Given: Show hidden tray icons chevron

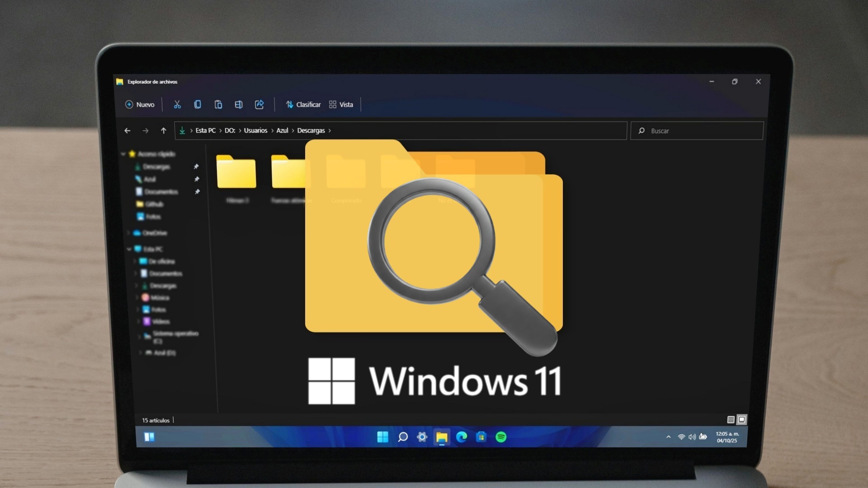Looking at the screenshot, I should point(669,437).
